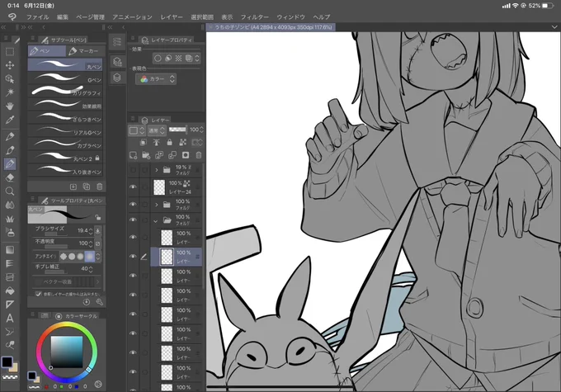Adjust the layer opacity 100 stepper
Viewport: 561px width, 392px height.
click(x=201, y=130)
